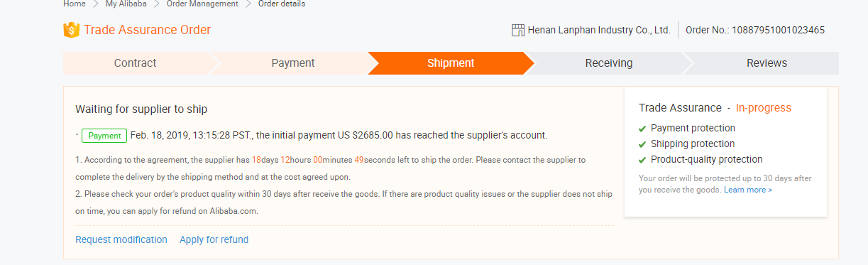The height and width of the screenshot is (265, 868).
Task: Click chevron after Home breadcrumb
Action: 96,4
